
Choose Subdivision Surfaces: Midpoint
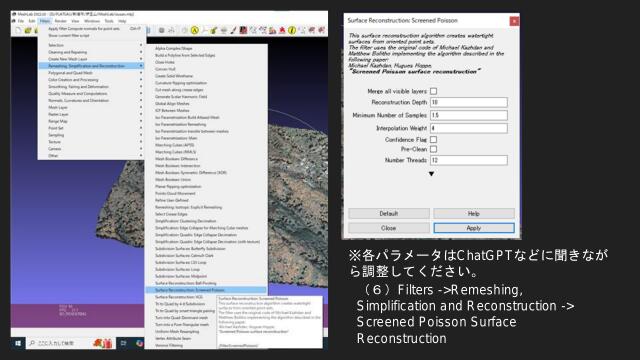point(207,276)
